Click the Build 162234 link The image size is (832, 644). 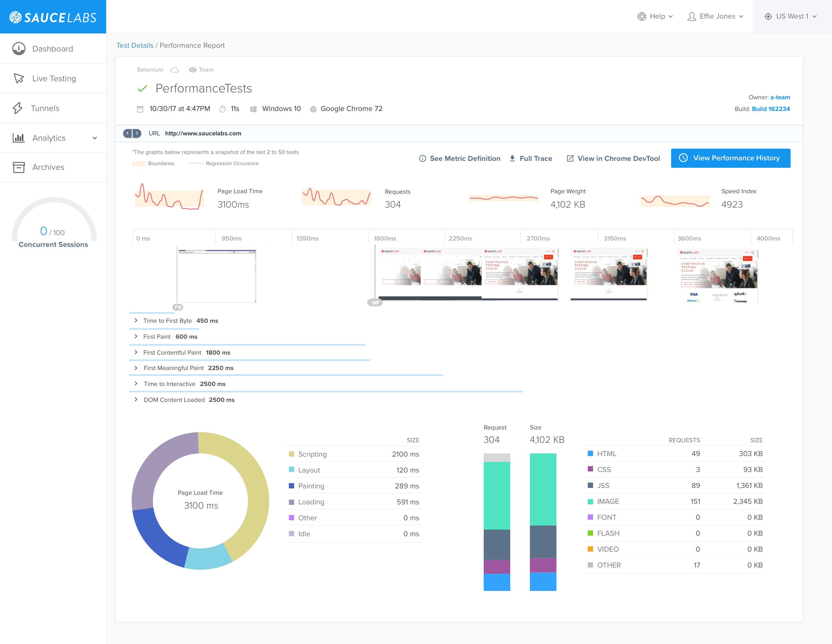click(x=771, y=109)
